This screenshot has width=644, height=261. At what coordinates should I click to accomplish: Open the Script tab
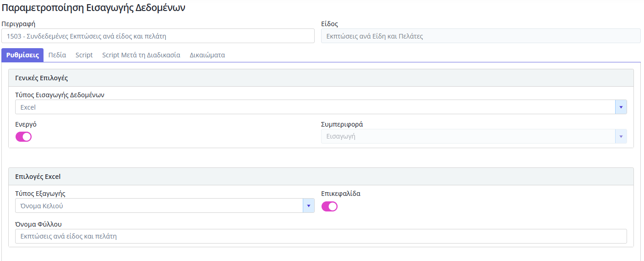(84, 55)
